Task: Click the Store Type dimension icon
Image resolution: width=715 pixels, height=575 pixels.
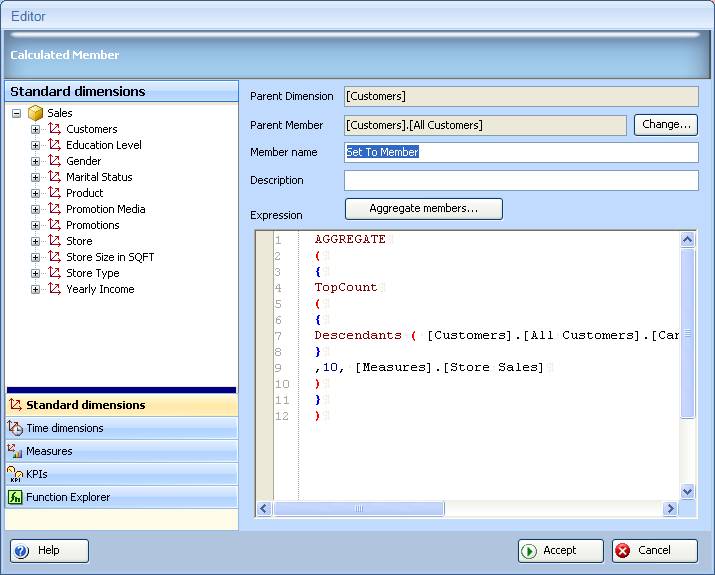Action: 54,272
